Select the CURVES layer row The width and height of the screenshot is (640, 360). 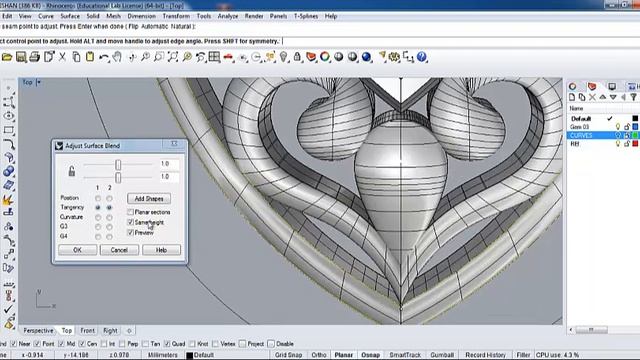click(602, 136)
